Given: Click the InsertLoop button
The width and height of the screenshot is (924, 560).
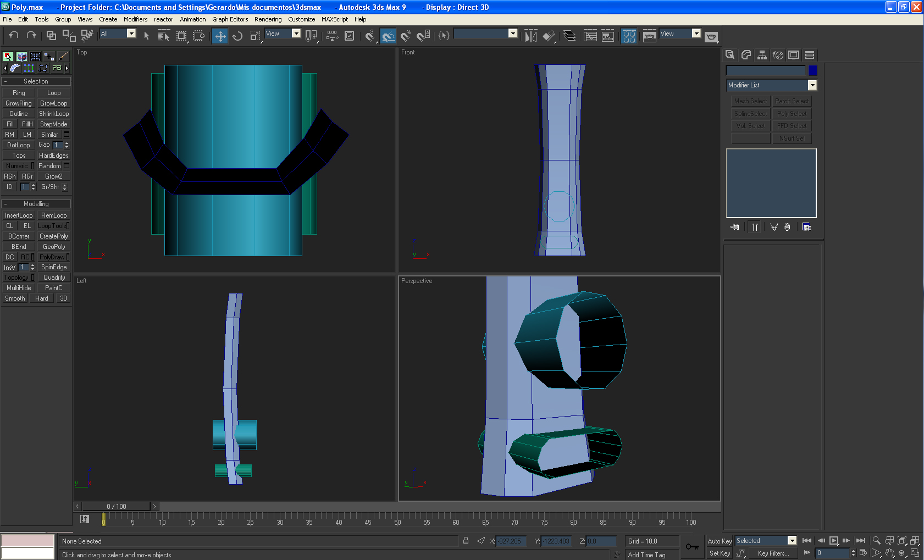Looking at the screenshot, I should click(x=19, y=215).
